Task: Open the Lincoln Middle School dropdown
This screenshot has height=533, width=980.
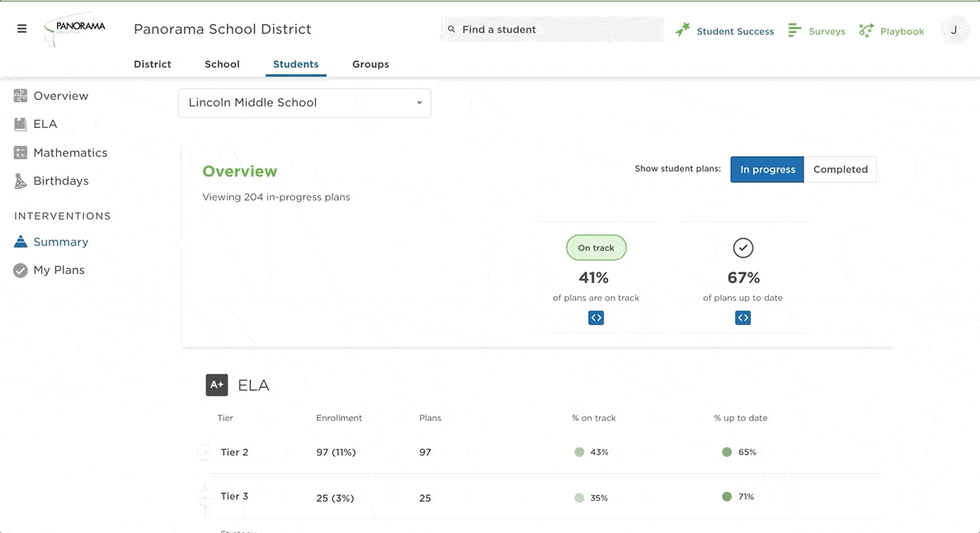Action: click(x=305, y=103)
